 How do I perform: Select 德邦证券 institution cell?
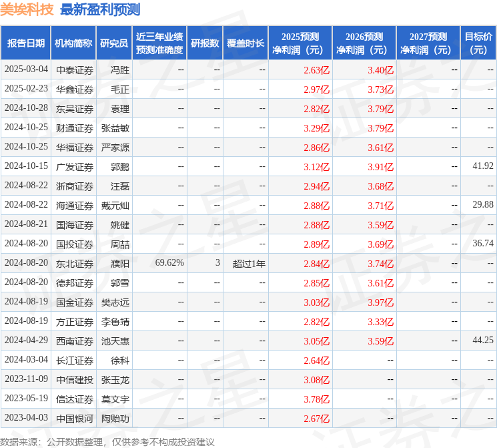click(75, 283)
